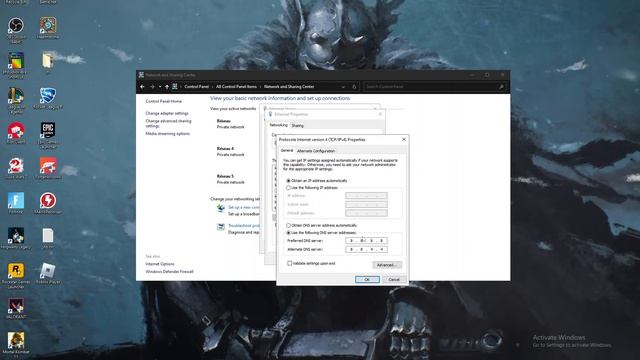640x360 pixels.
Task: Click the Troubleshoot problems icon
Action: [x=221, y=227]
